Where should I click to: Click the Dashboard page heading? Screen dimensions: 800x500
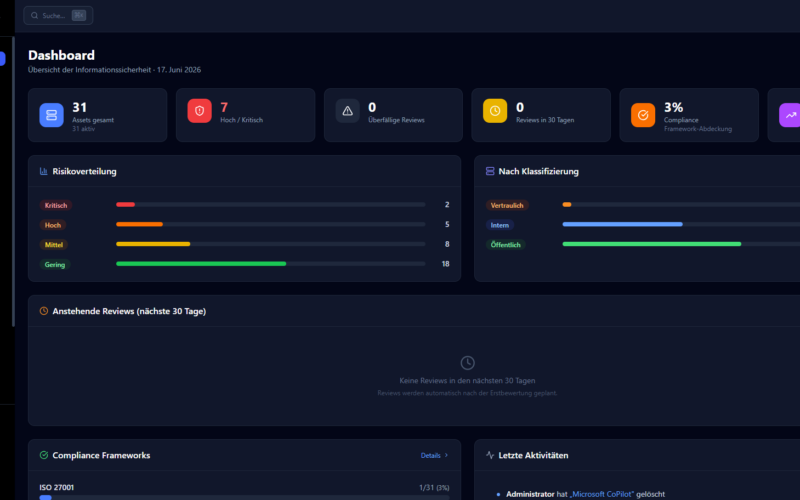click(x=61, y=55)
